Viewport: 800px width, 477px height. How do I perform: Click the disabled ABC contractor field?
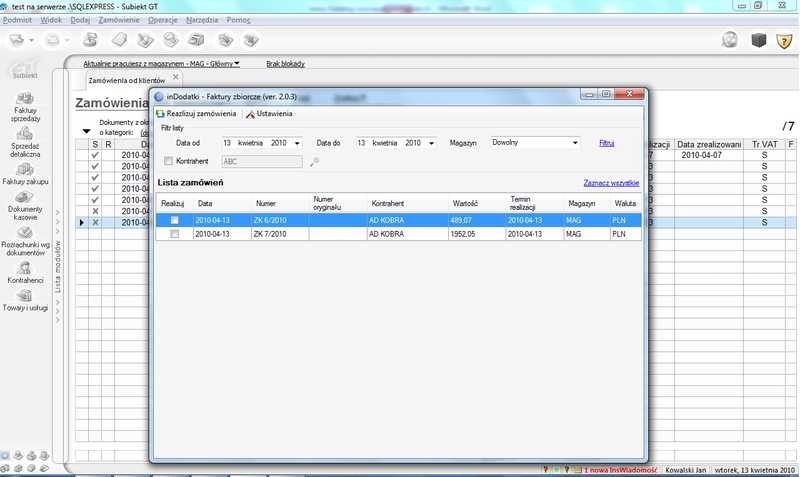(x=262, y=162)
